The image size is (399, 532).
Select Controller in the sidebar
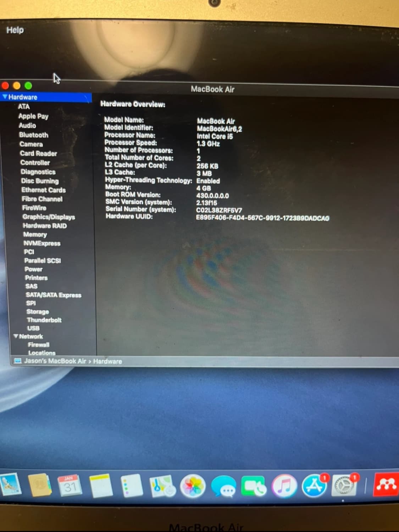35,162
